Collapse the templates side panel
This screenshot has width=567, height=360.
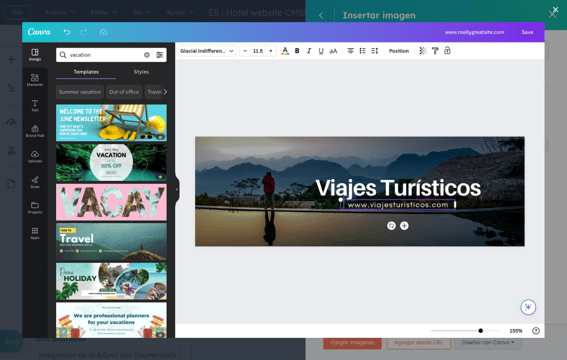pos(177,189)
